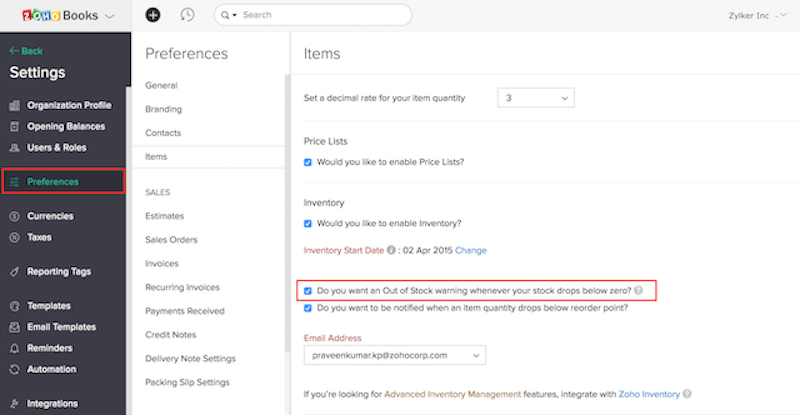Viewport: 800px width, 415px height.
Task: Click the Email Templates envelope icon
Action: click(x=15, y=327)
